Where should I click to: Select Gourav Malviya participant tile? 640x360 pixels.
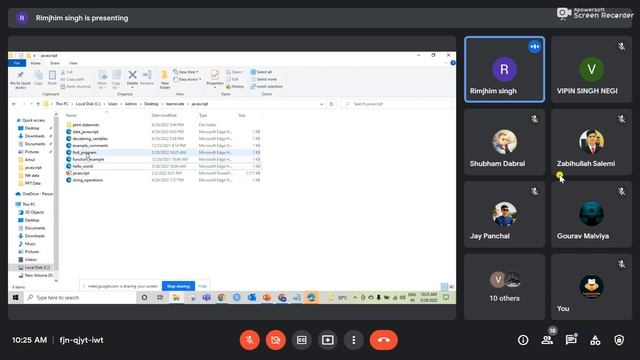coord(591,214)
